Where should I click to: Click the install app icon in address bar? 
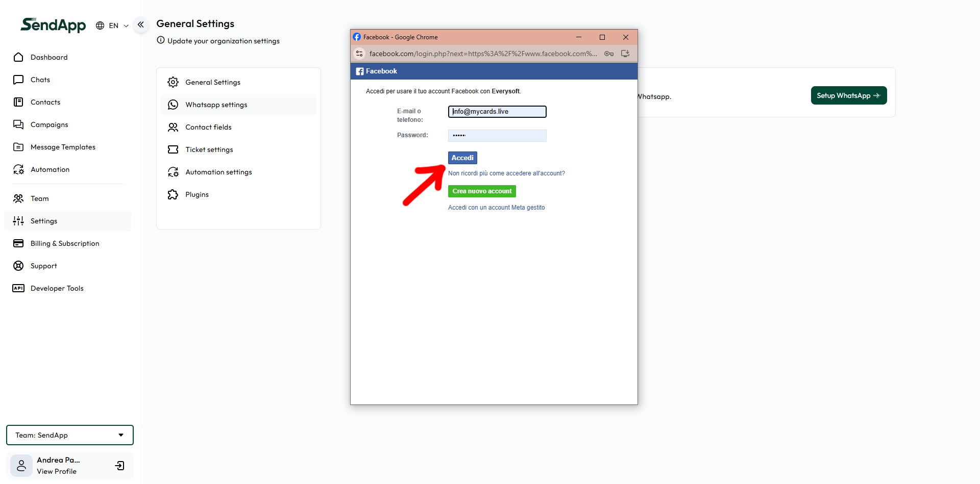pos(625,54)
